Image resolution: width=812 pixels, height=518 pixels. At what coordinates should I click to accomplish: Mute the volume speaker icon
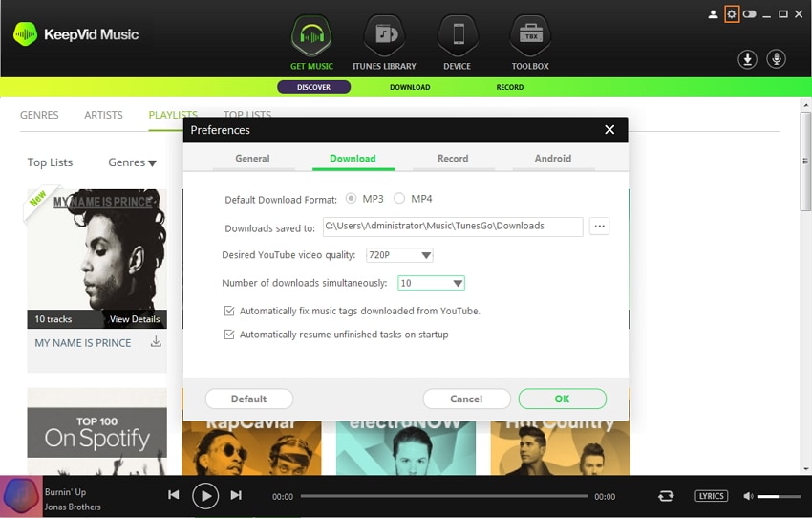click(x=748, y=496)
